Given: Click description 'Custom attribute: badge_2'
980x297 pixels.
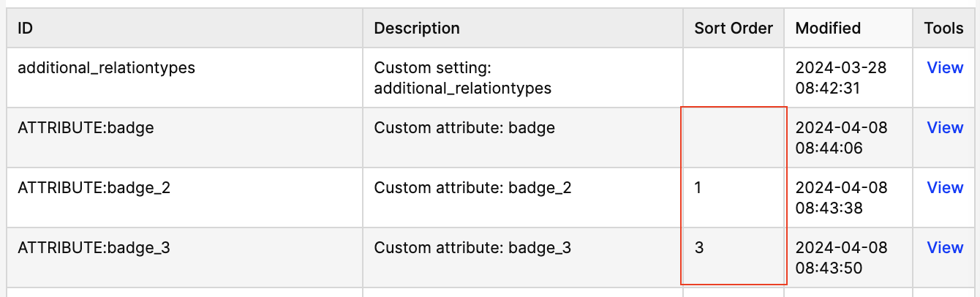Looking at the screenshot, I should click(472, 188).
